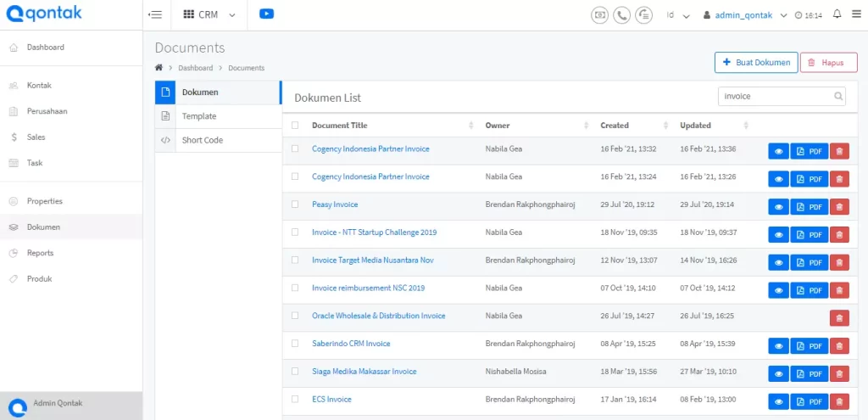Open the top-right hamburger menu
The image size is (868, 420).
856,15
